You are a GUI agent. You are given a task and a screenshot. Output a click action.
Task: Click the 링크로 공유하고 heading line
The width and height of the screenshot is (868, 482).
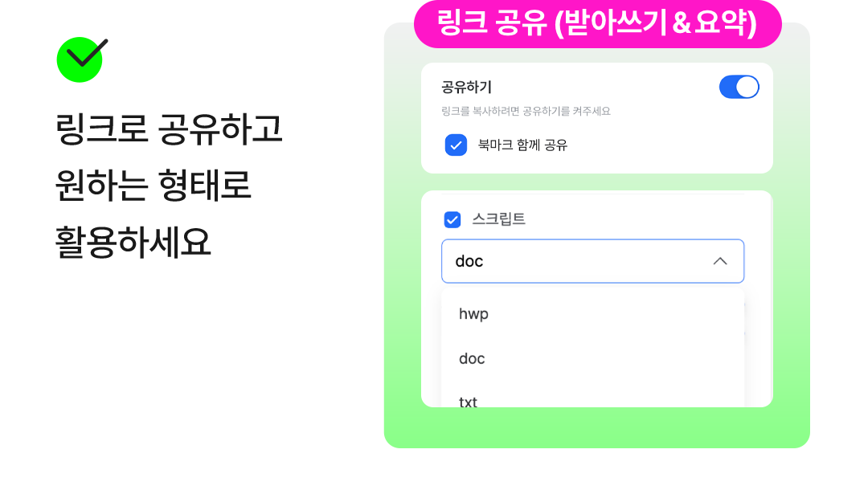(x=170, y=129)
